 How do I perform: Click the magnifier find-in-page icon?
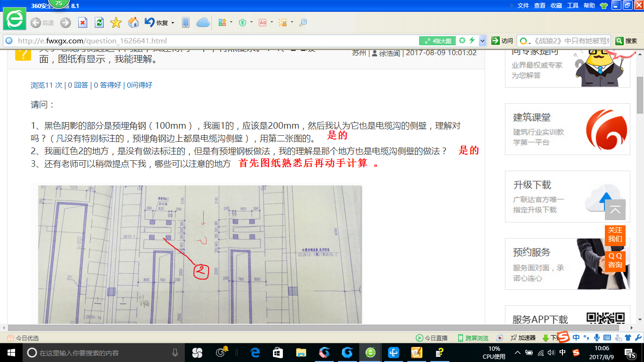(x=303, y=23)
